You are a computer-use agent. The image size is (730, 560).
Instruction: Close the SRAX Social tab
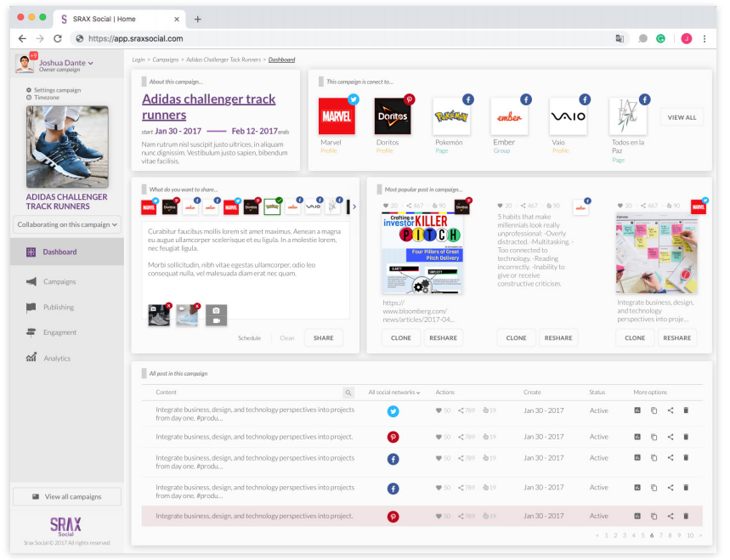coord(177,19)
